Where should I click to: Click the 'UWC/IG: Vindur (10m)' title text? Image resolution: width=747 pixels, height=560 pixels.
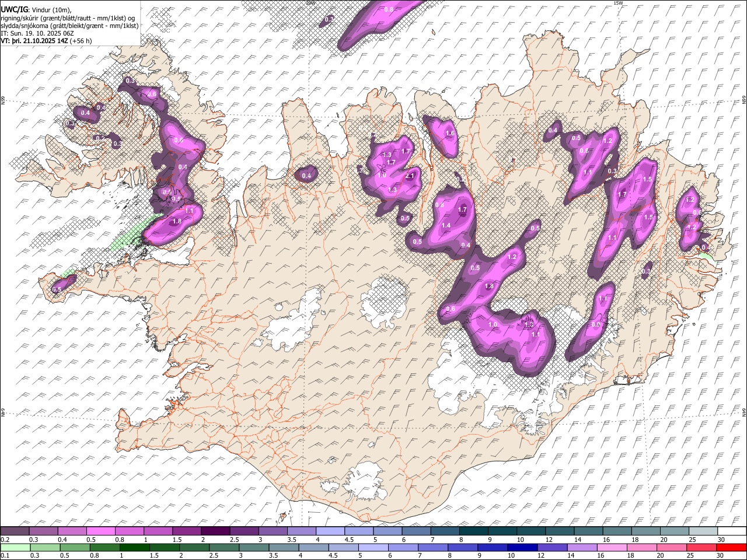pos(36,9)
